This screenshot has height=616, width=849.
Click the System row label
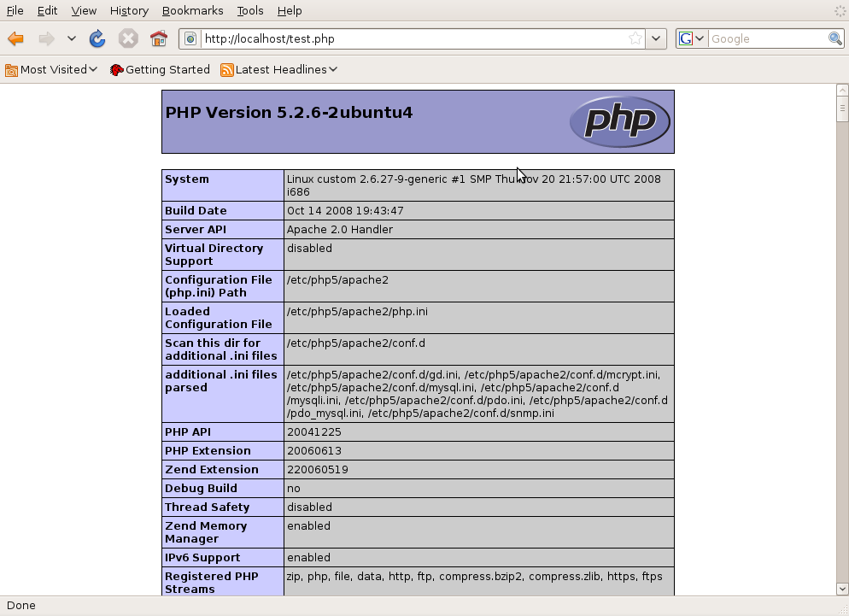[187, 179]
